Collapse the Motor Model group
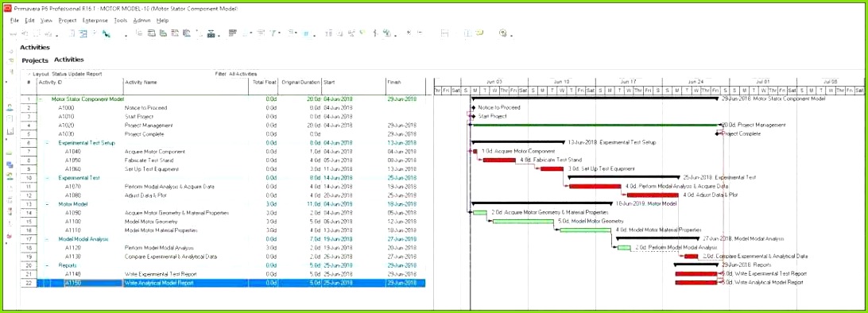Screen dimensions: 868x313 [48, 204]
